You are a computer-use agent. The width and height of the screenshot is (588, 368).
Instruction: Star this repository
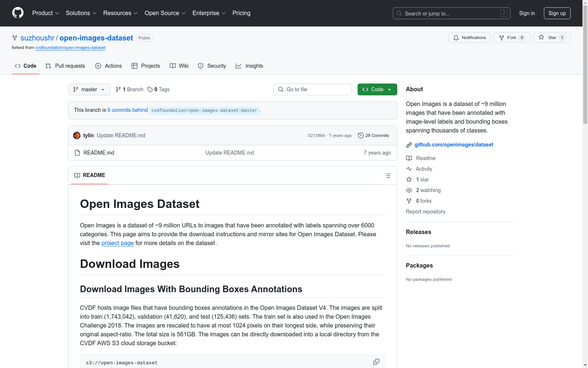(552, 38)
